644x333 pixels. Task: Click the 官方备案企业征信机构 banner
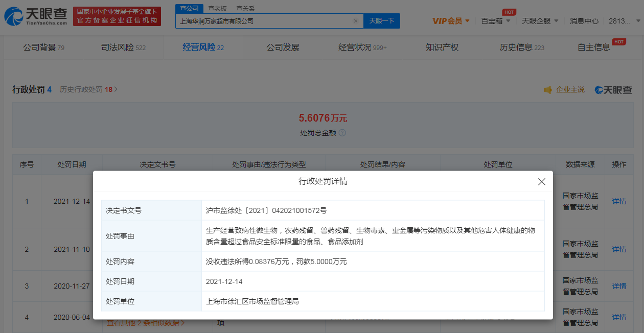tap(117, 16)
